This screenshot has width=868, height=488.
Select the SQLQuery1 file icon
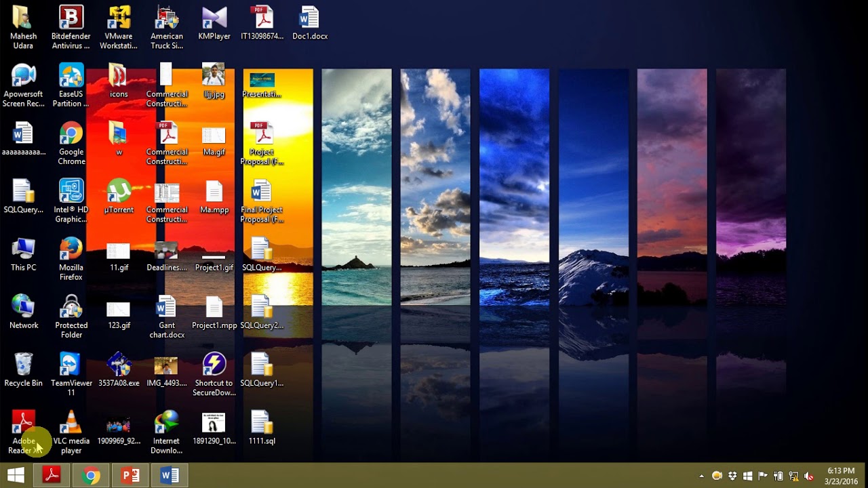click(x=262, y=369)
